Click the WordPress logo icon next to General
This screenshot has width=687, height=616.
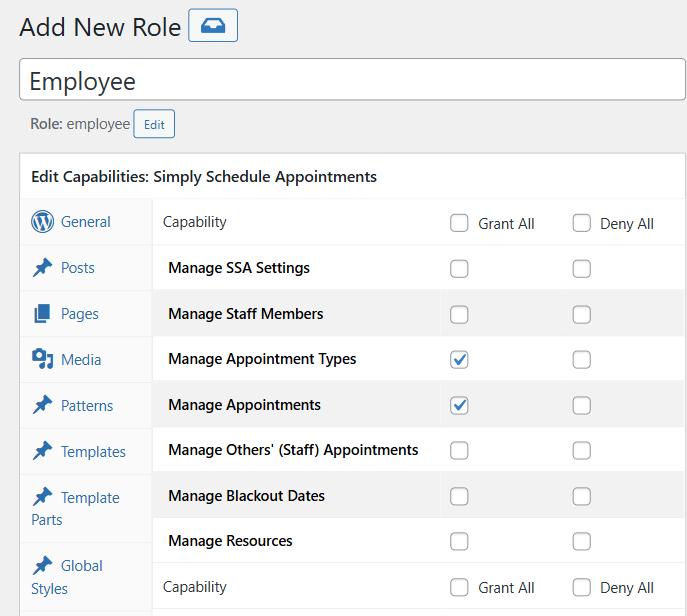[x=42, y=222]
